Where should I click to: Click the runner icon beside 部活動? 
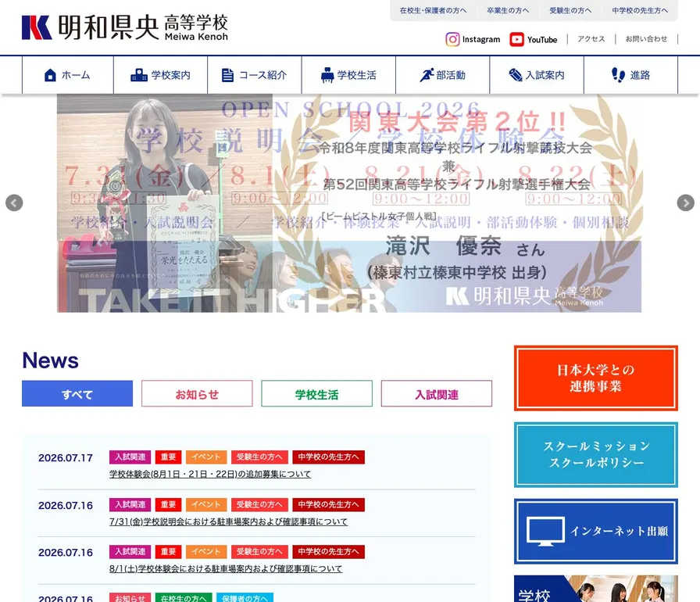coord(427,75)
